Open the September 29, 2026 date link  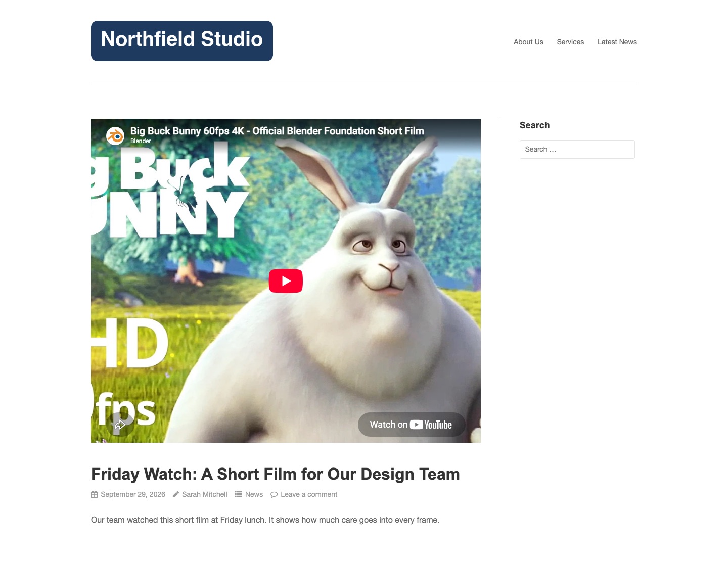click(x=133, y=494)
